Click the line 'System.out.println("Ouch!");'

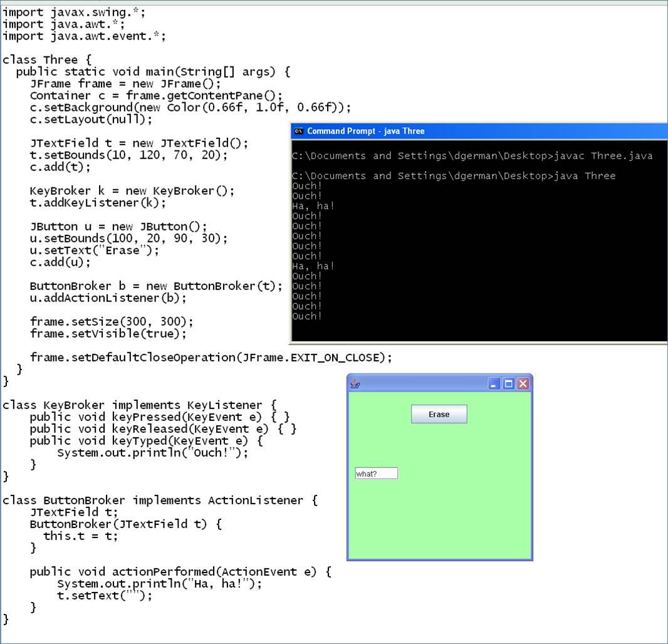click(152, 453)
